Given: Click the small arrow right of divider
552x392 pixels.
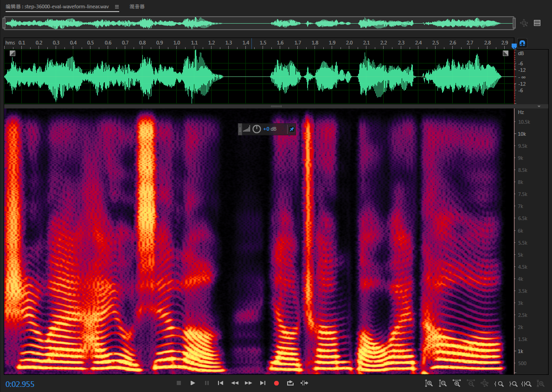Looking at the screenshot, I should (539, 106).
